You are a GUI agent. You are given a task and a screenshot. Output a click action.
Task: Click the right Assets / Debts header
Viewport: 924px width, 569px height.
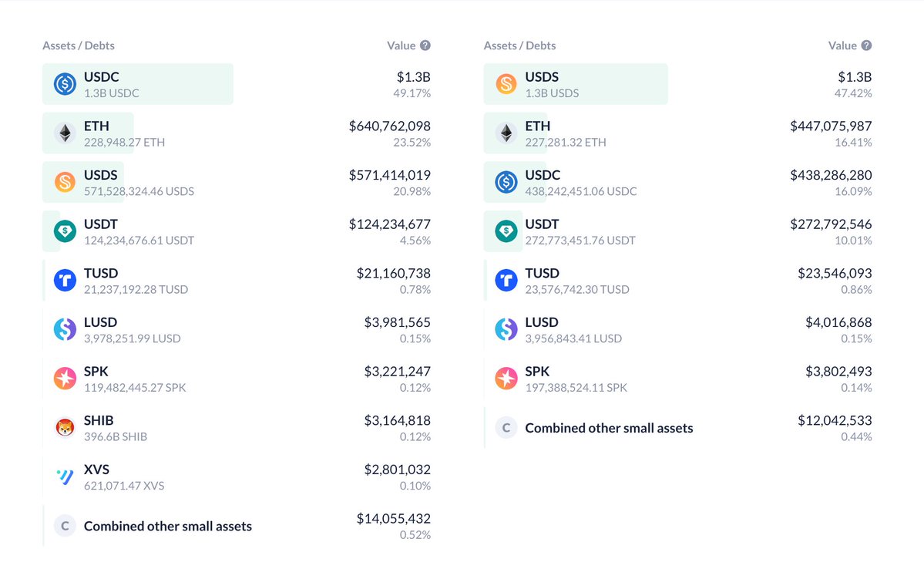[519, 45]
